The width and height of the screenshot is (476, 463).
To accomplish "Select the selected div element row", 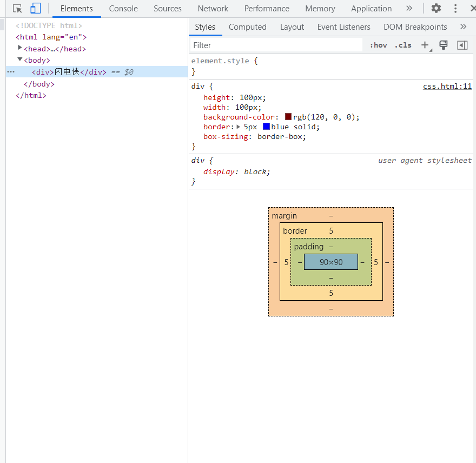I will [x=97, y=72].
